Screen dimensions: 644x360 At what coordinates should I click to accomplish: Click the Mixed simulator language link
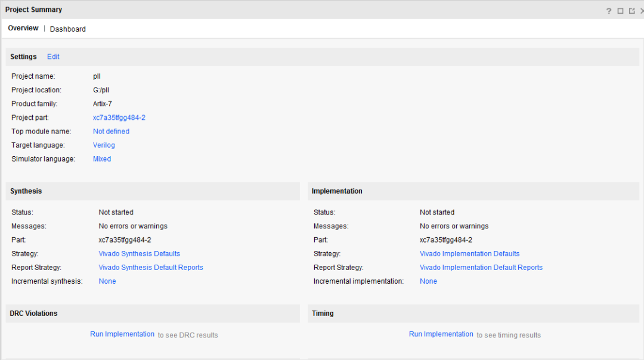(x=102, y=159)
